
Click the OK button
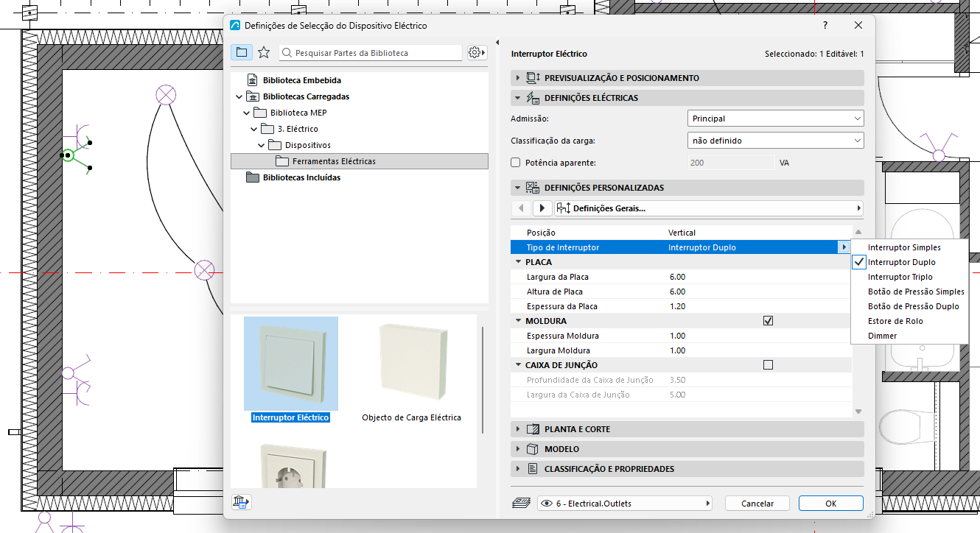point(830,504)
